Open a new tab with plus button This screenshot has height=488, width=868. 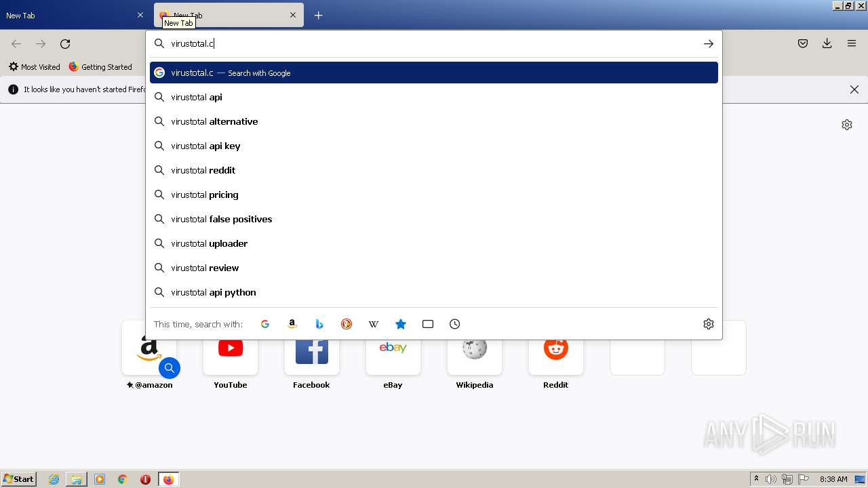pyautogui.click(x=319, y=15)
